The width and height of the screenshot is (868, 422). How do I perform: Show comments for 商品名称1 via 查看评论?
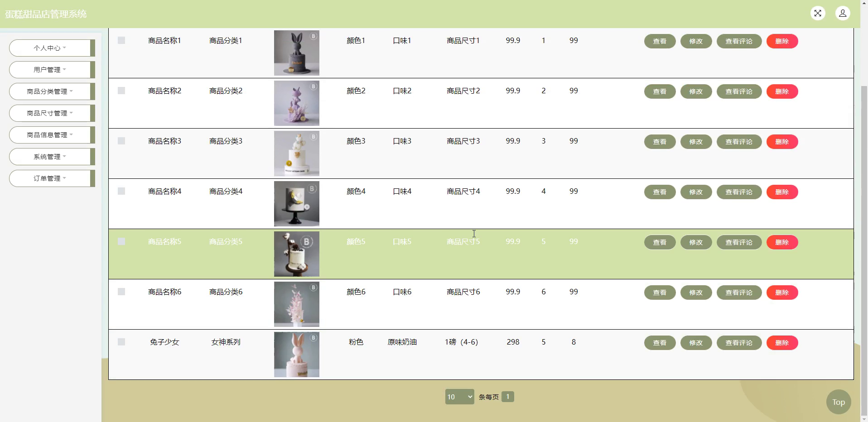[x=739, y=41]
